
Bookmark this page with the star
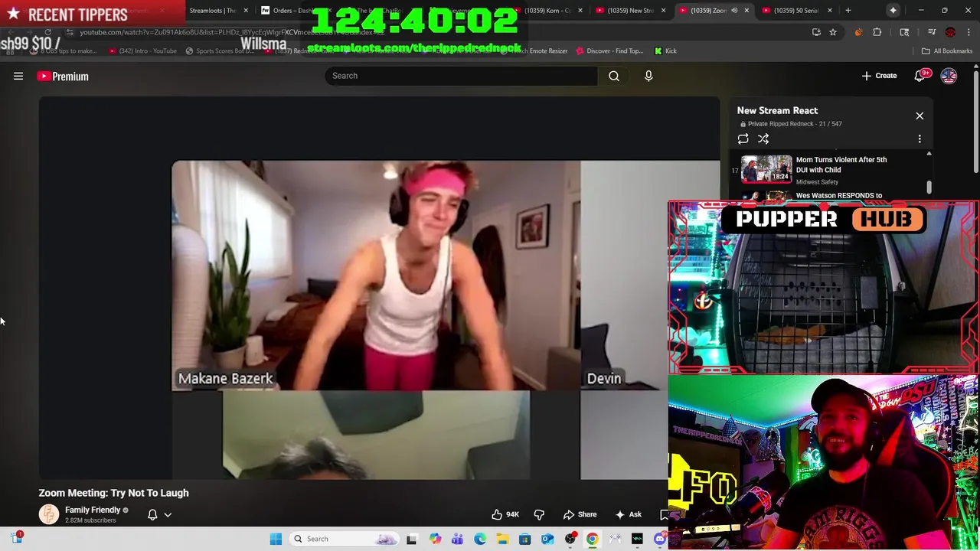[833, 32]
